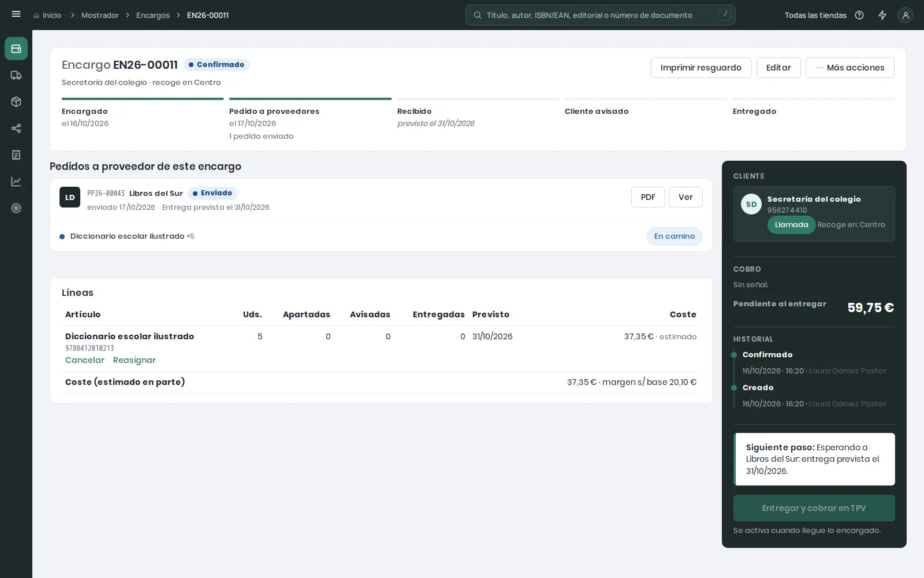Click Ver for the Libros del Sur order
The image size is (924, 578).
click(685, 197)
